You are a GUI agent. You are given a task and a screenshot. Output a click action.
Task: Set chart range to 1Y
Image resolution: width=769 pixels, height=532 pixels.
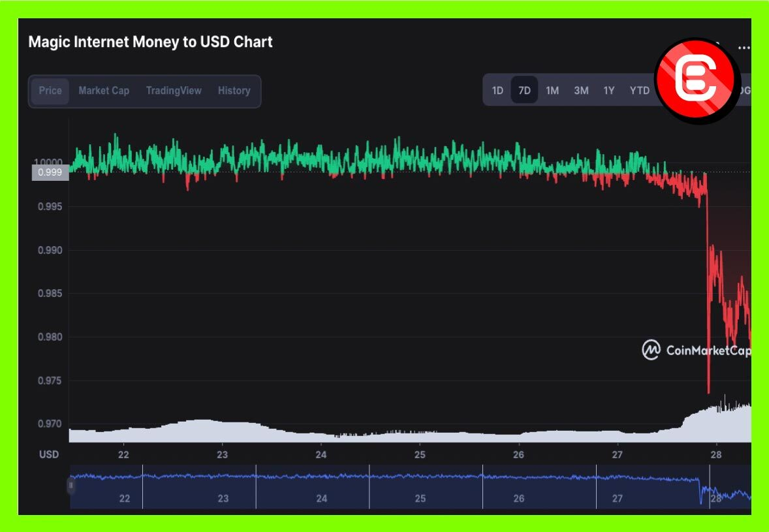[x=608, y=91]
